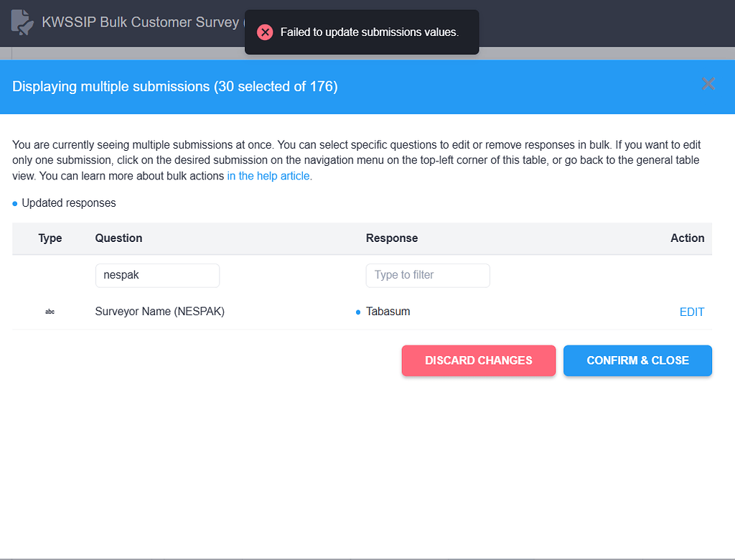The width and height of the screenshot is (735, 560).
Task: Click the X on the modal header
Action: 708,84
